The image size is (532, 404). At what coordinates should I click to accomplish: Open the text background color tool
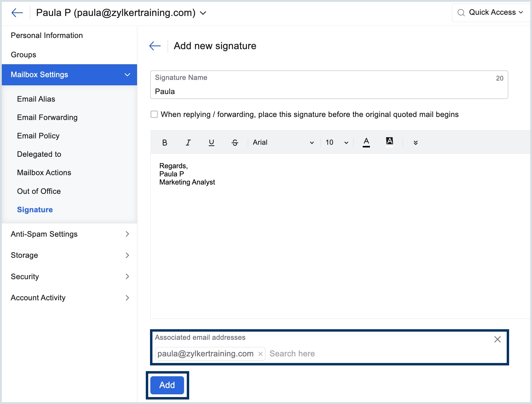(389, 141)
